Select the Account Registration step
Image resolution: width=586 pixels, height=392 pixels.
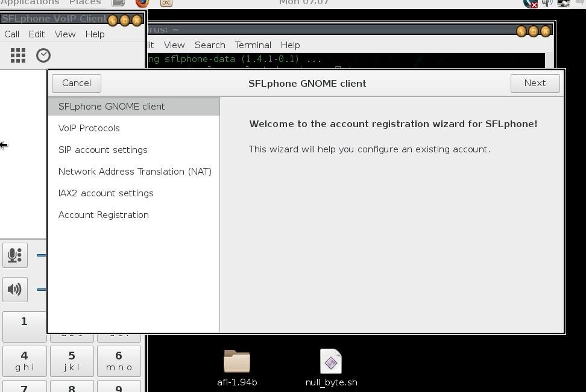coord(134,214)
